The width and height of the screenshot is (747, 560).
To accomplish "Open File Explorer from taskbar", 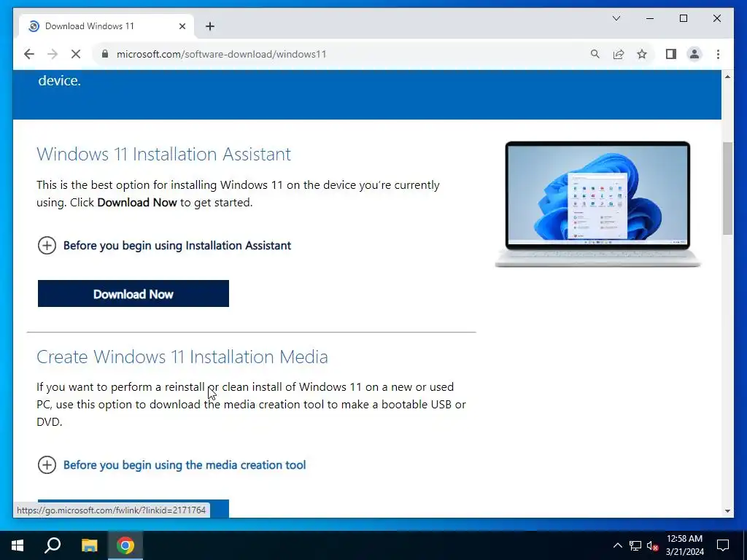I will click(89, 545).
